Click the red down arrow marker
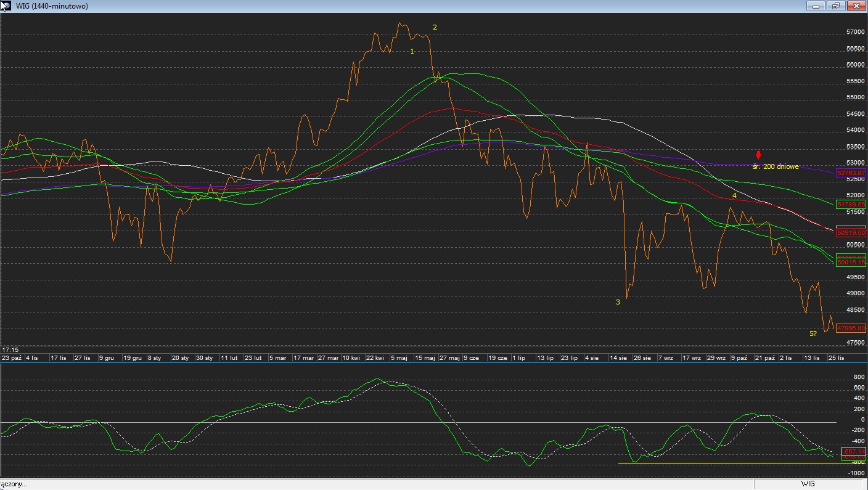 click(758, 155)
